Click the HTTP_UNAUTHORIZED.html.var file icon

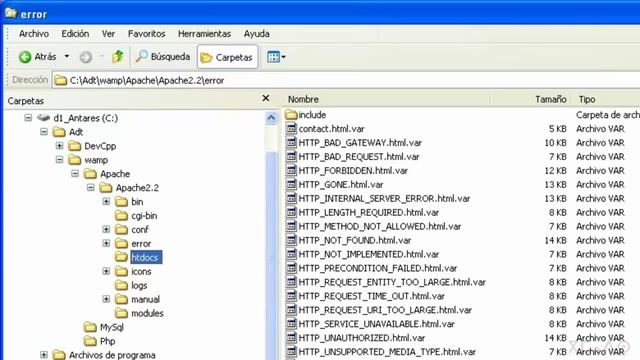(291, 338)
